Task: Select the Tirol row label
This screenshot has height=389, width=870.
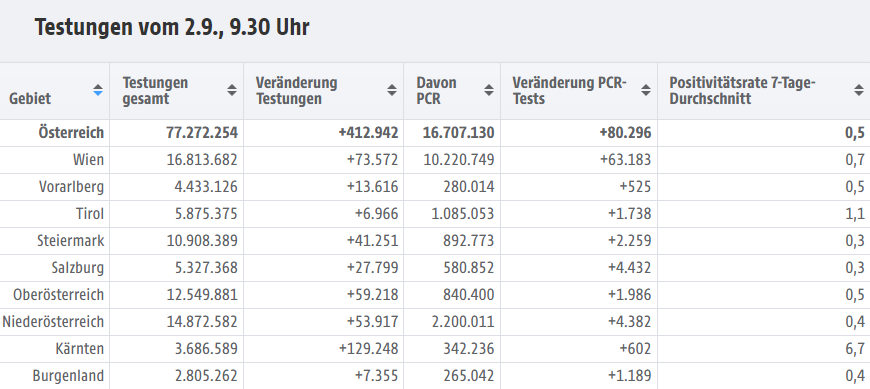Action: 90,214
